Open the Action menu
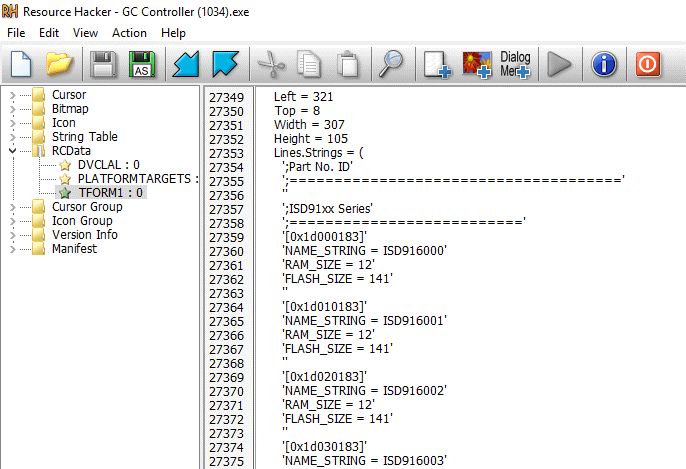 [129, 33]
